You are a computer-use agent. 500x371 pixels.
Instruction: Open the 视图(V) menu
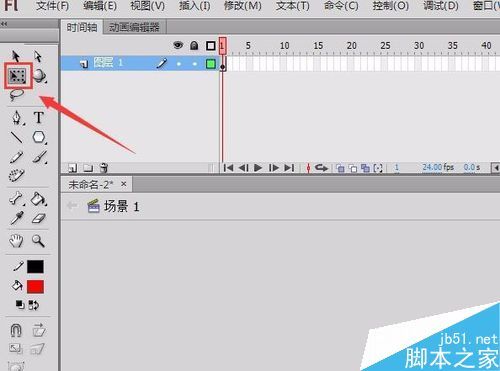[x=148, y=6]
